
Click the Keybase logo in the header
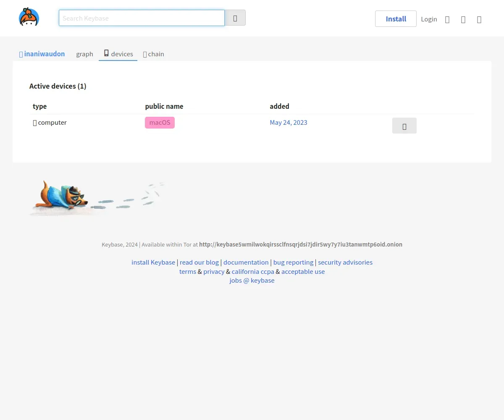click(29, 17)
